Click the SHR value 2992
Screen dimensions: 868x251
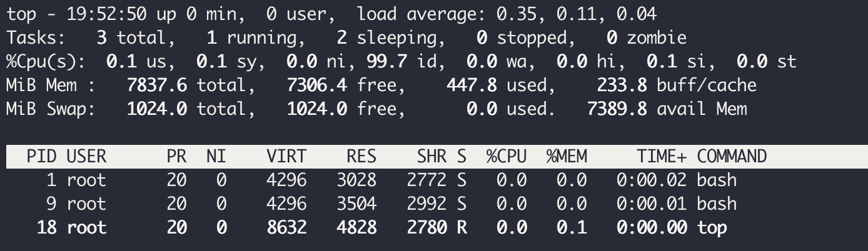[x=426, y=204]
